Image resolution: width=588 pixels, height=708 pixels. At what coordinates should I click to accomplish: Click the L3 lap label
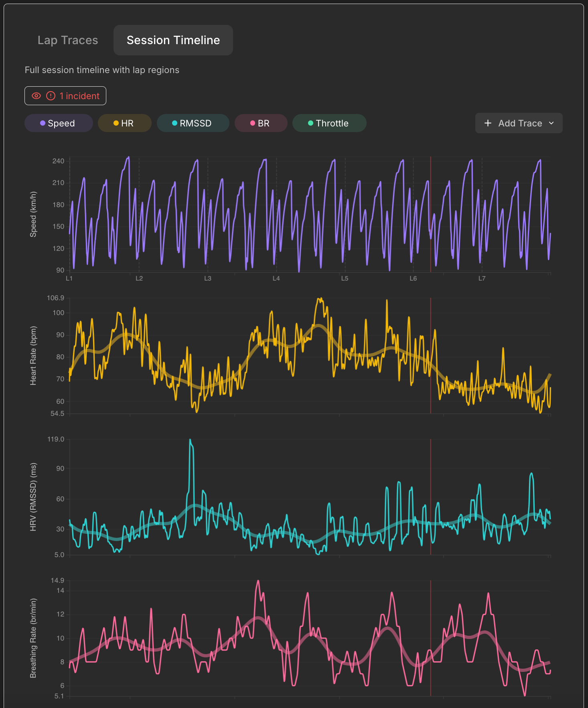click(208, 279)
